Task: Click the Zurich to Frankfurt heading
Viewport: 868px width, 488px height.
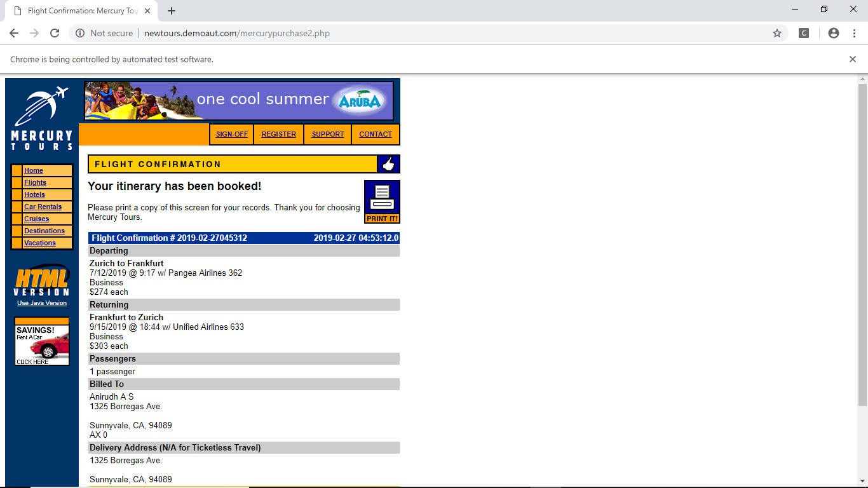Action: (x=126, y=263)
